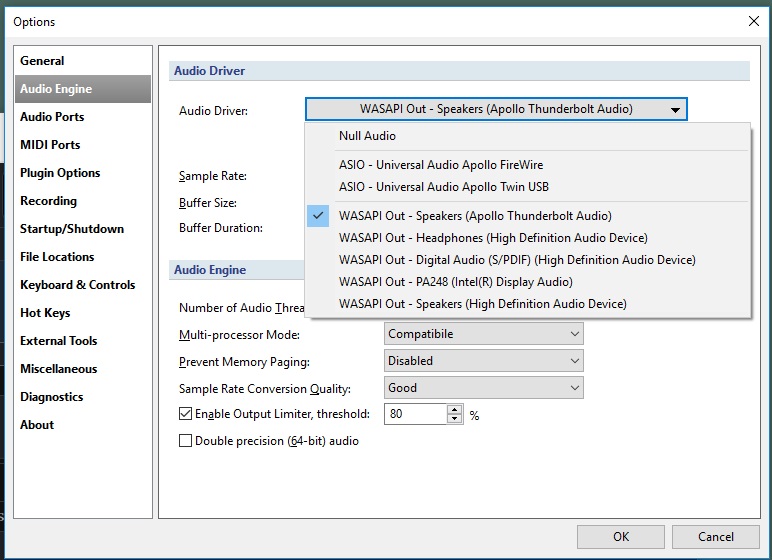Choose WASAPI Out Headphones High Definition Audio
Screen dimensions: 772x560
[528, 238]
